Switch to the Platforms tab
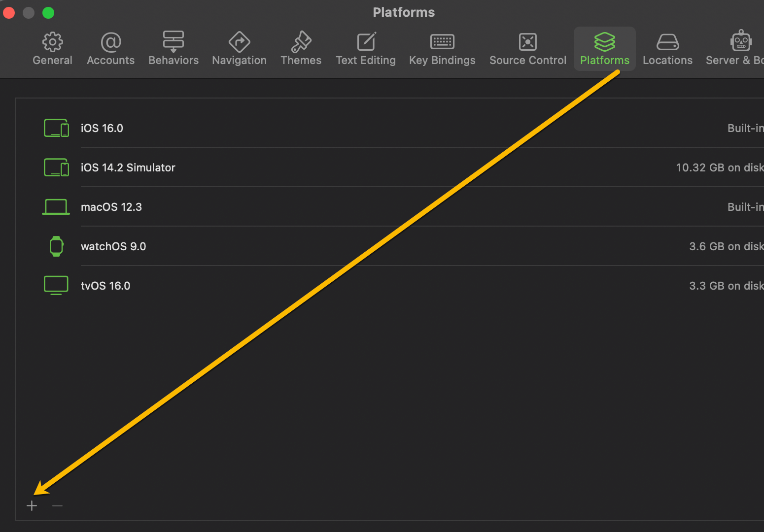The width and height of the screenshot is (764, 532). pyautogui.click(x=604, y=48)
